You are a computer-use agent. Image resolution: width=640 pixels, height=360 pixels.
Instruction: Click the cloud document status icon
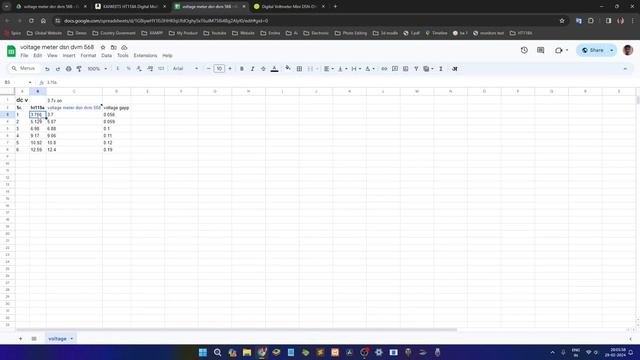[x=124, y=48]
